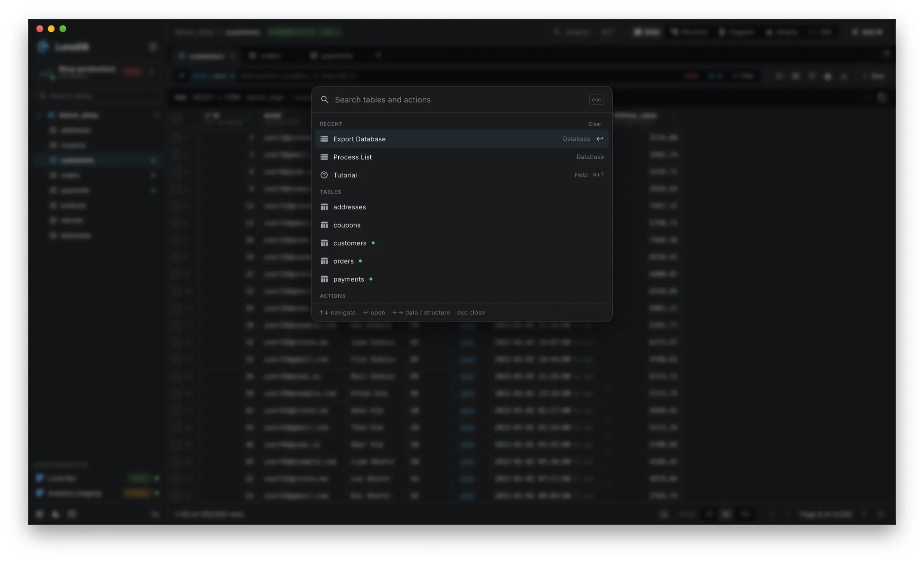Click the Database label on Process List
This screenshot has width=924, height=562.
point(590,157)
